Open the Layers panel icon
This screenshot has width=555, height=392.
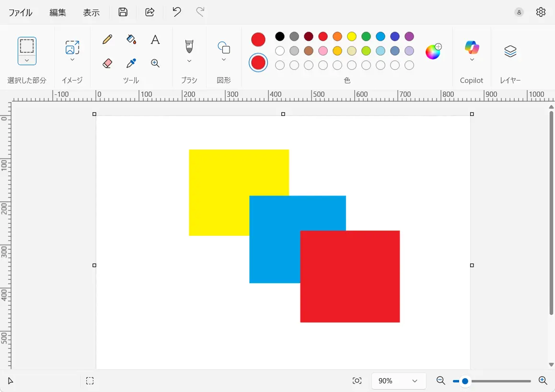(x=510, y=51)
